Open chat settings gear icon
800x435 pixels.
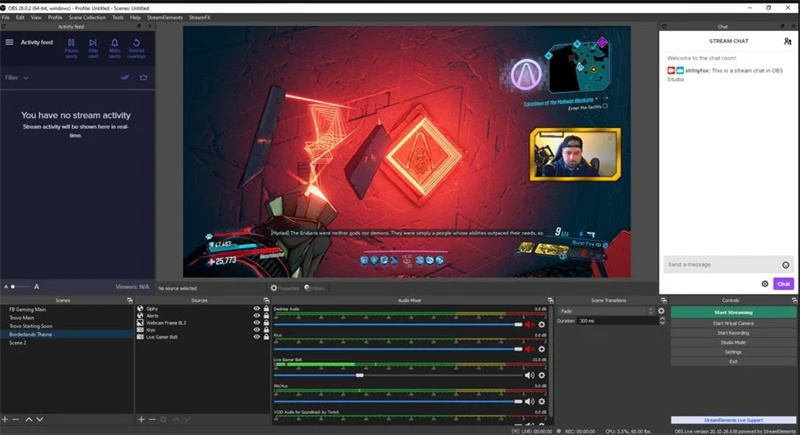(x=765, y=284)
